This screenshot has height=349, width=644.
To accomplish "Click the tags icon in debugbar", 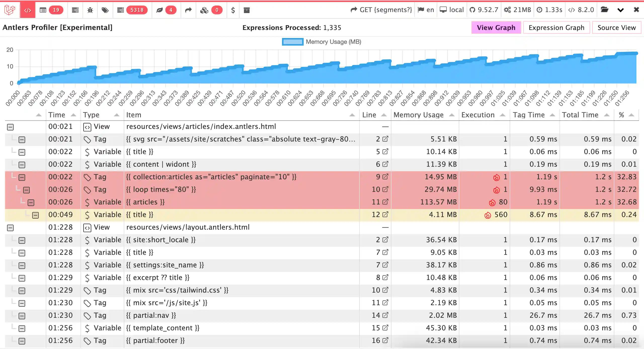I will pos(105,10).
